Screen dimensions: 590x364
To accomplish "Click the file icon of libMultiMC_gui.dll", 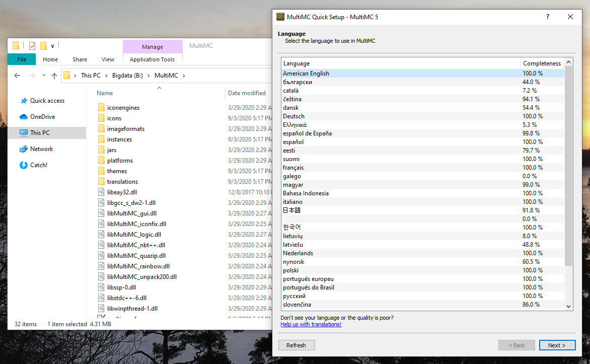I will pyautogui.click(x=101, y=212).
